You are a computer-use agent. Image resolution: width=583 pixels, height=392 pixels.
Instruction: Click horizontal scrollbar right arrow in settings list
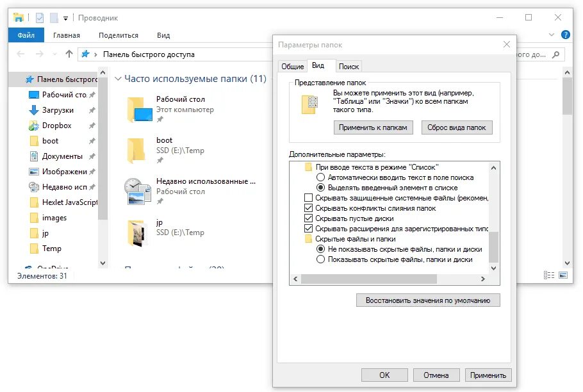tap(482, 279)
